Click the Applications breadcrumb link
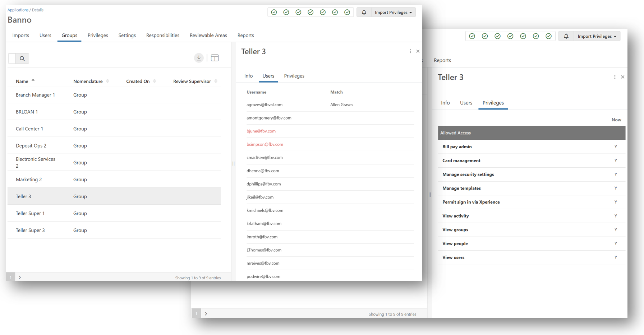Image resolution: width=644 pixels, height=335 pixels. [x=18, y=10]
